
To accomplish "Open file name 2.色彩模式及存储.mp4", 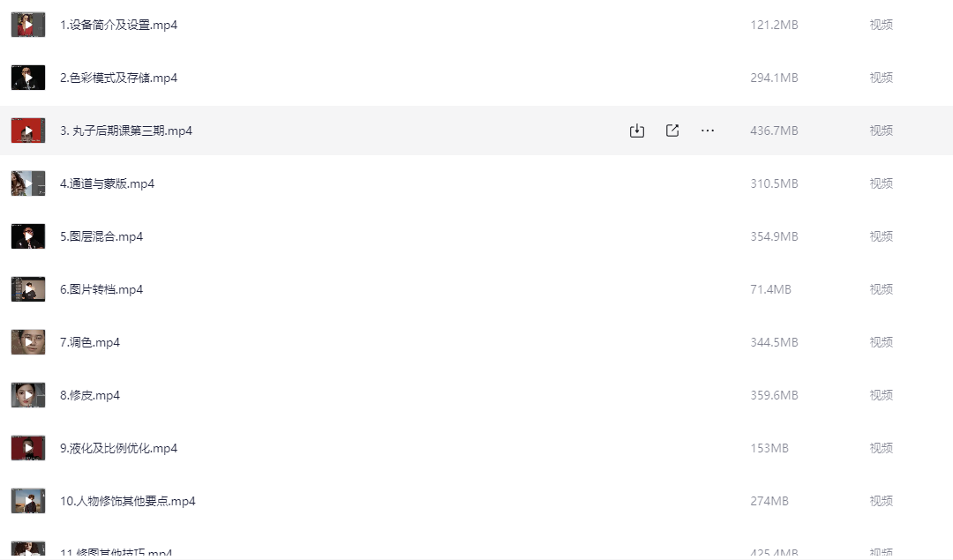I will tap(118, 78).
